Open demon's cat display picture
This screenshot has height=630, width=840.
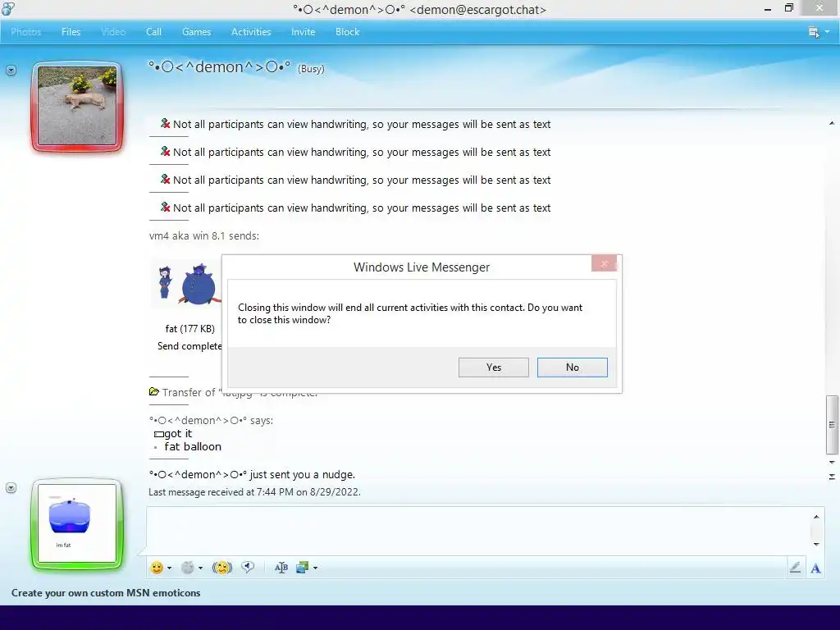point(77,106)
